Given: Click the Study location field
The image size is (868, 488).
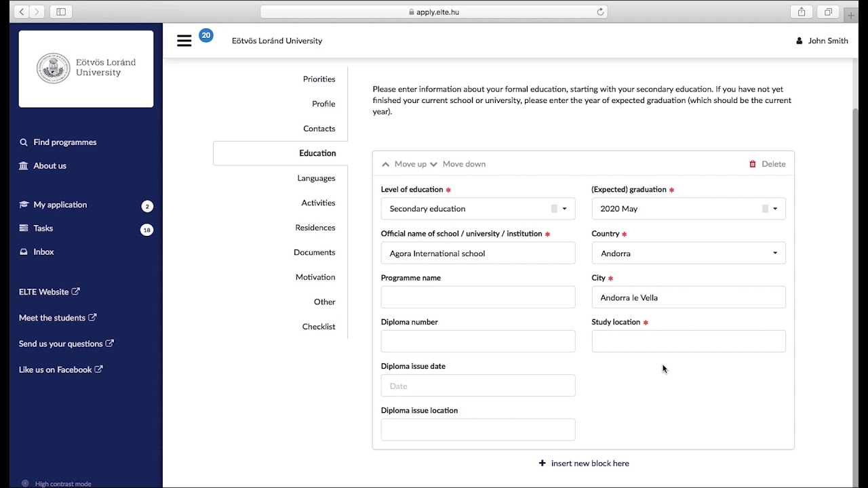Looking at the screenshot, I should pos(689,341).
